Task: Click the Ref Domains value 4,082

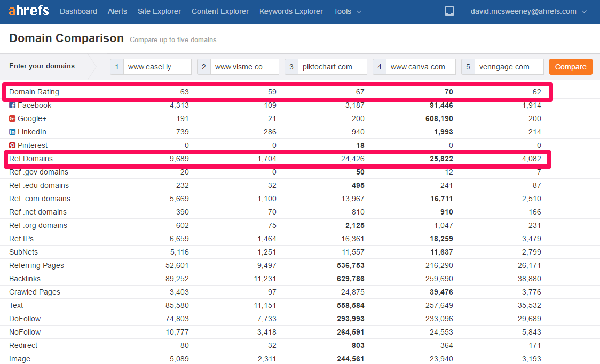Action: [532, 159]
